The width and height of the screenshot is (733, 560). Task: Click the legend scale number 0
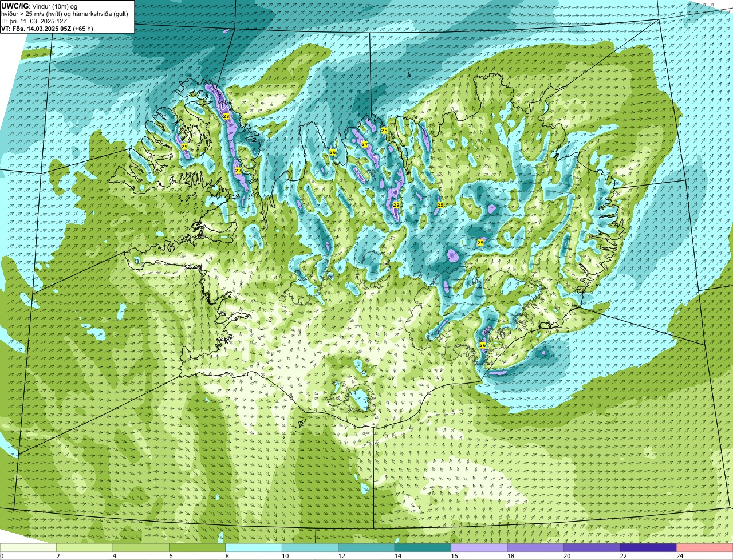(2, 556)
